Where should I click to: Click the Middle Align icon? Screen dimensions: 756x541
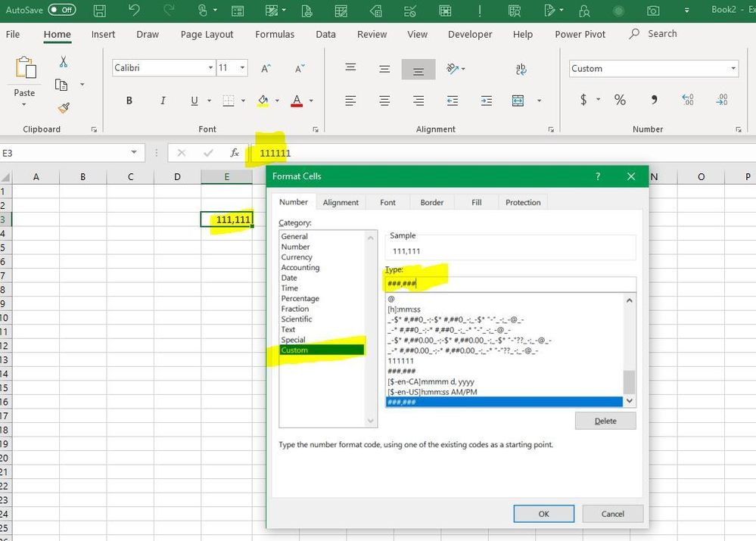[x=384, y=69]
